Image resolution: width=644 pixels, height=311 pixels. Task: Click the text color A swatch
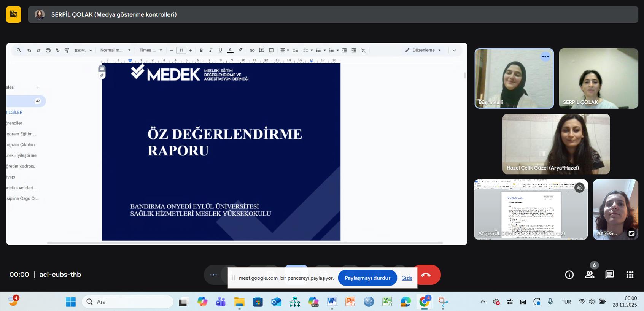click(230, 50)
